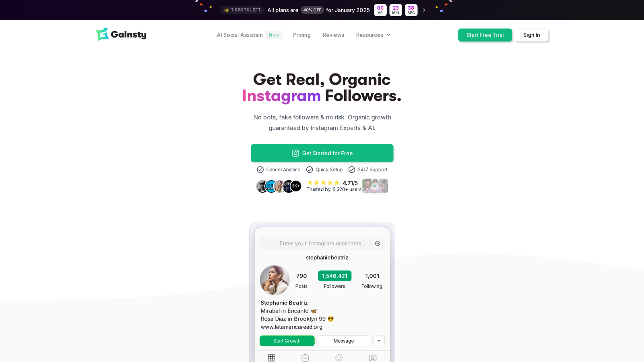Open the dropdown arrow beside Message
Image resolution: width=644 pixels, height=362 pixels.
[x=379, y=341]
